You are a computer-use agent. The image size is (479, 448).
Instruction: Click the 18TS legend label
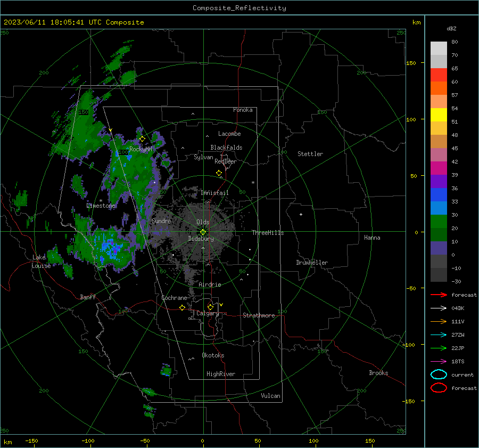pos(458,362)
